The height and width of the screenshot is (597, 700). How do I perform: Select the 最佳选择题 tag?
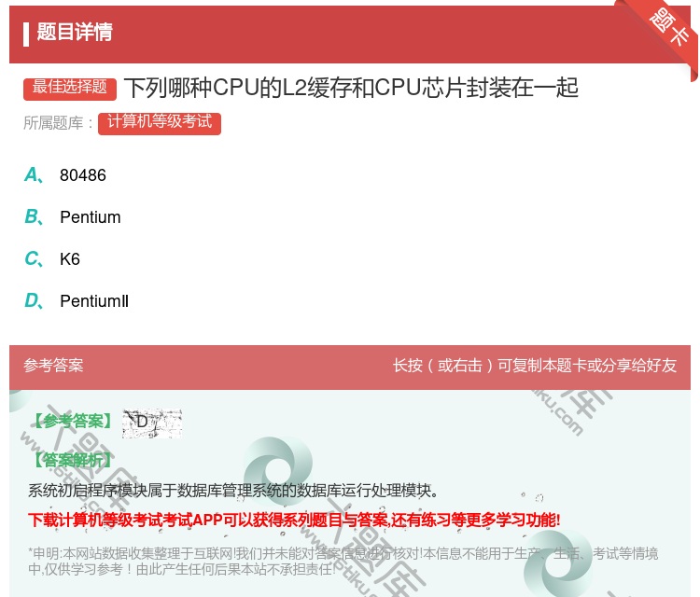click(x=70, y=89)
